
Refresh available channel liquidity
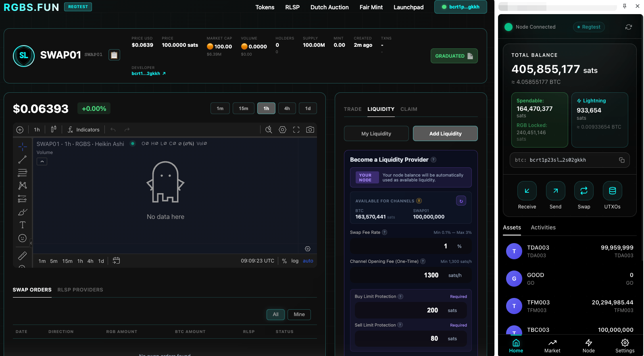pos(461,201)
